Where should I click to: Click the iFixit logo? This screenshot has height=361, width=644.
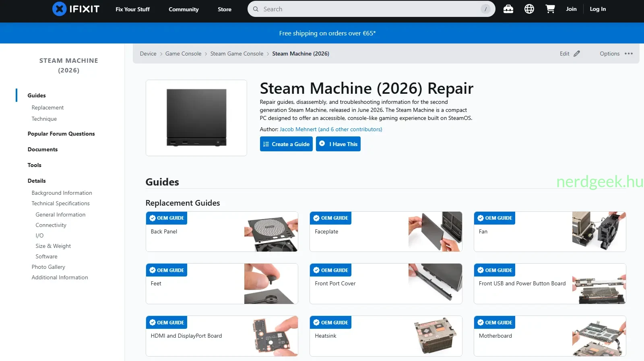point(76,9)
